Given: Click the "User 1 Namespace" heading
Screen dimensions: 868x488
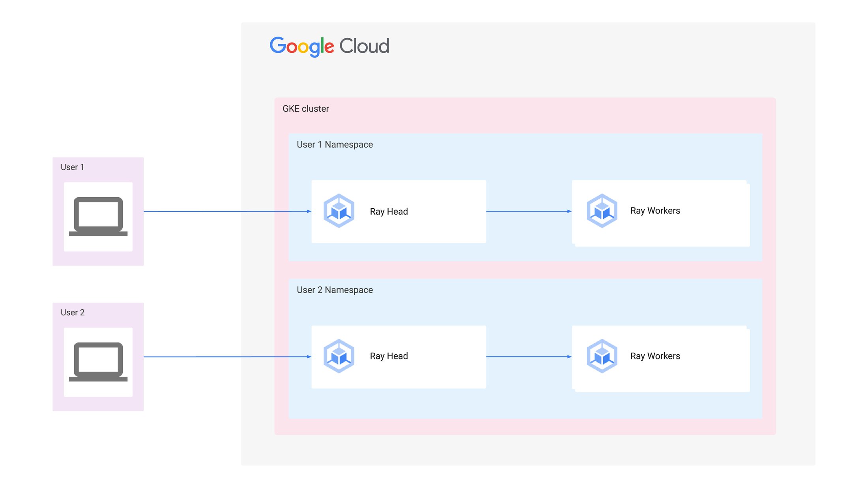Looking at the screenshot, I should [335, 144].
